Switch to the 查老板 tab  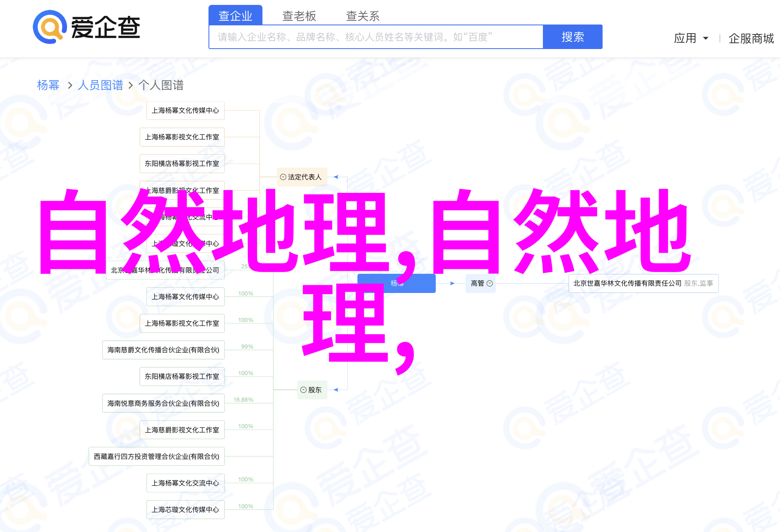(299, 16)
